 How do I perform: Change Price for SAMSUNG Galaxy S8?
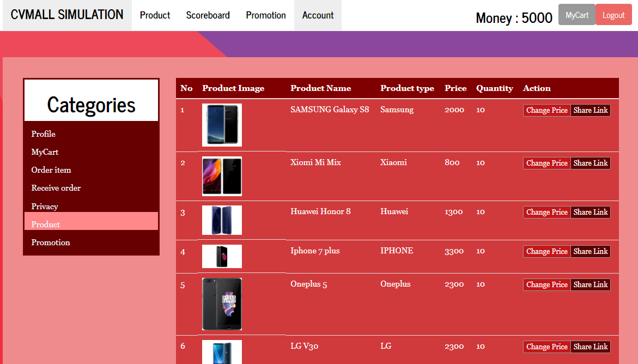546,110
